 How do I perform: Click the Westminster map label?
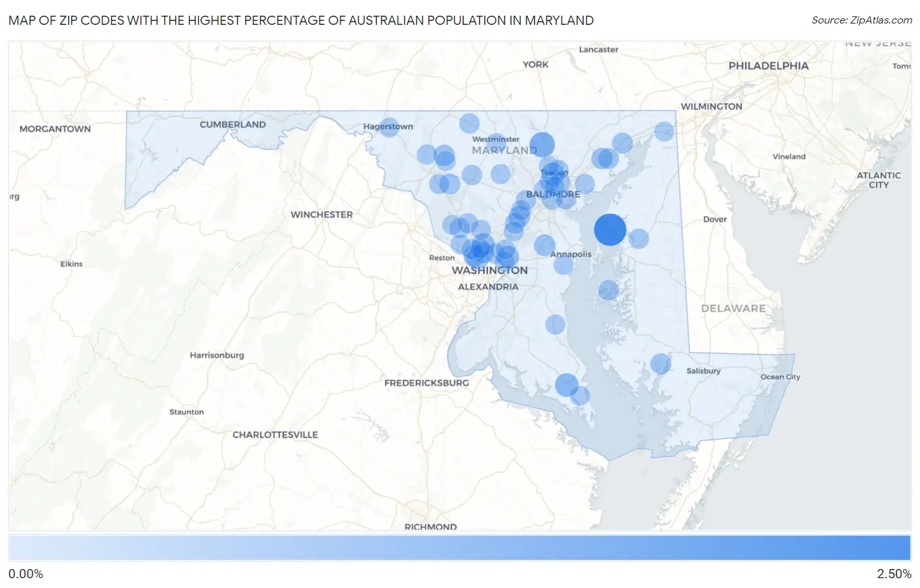(x=495, y=139)
